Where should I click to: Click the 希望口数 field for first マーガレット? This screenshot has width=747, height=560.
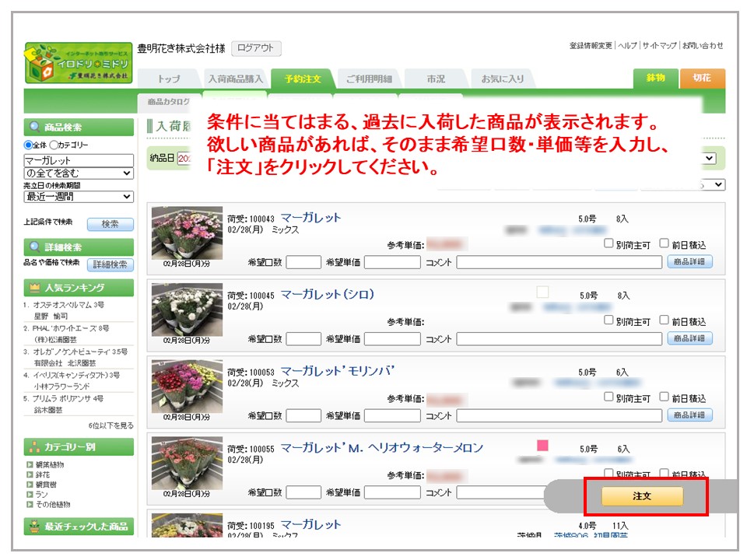tap(303, 262)
